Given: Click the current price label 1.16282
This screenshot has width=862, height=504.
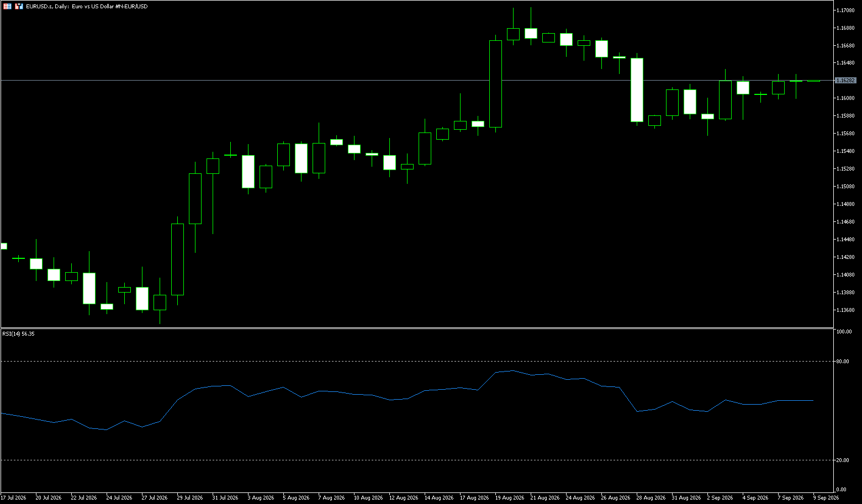Looking at the screenshot, I should [x=845, y=81].
